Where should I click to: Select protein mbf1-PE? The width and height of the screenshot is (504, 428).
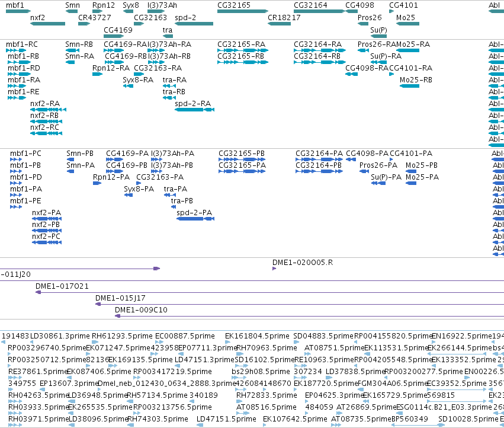click(16, 207)
